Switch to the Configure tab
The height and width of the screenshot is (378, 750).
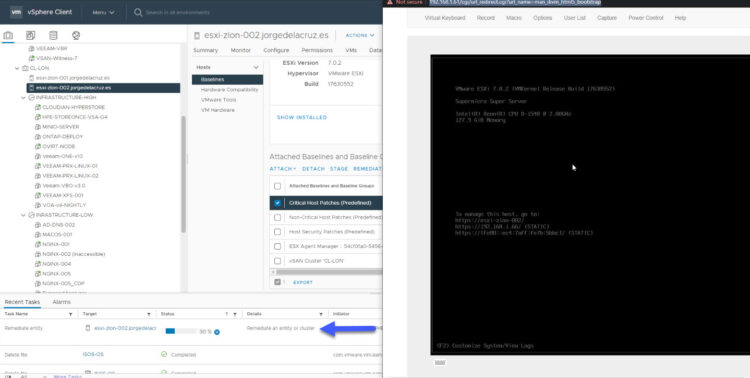276,50
